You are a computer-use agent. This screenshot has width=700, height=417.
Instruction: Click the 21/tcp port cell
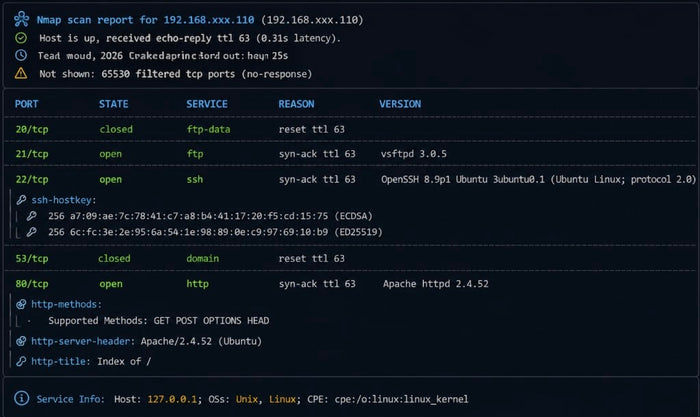click(x=32, y=154)
